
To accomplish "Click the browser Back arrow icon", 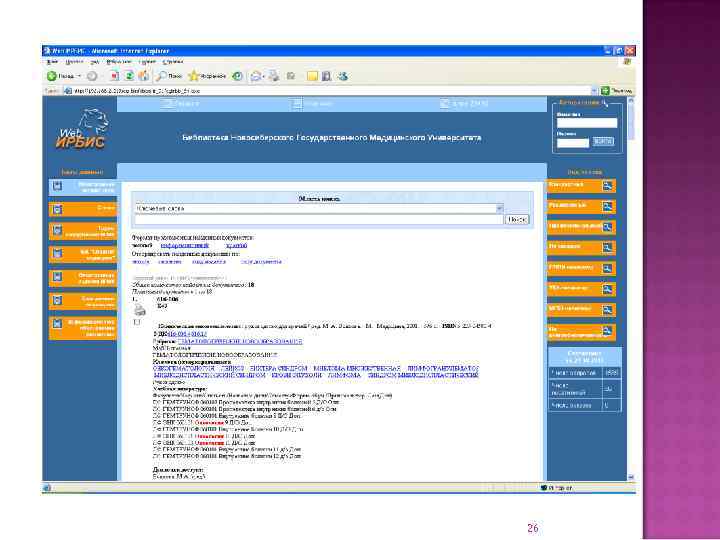I will [51, 76].
